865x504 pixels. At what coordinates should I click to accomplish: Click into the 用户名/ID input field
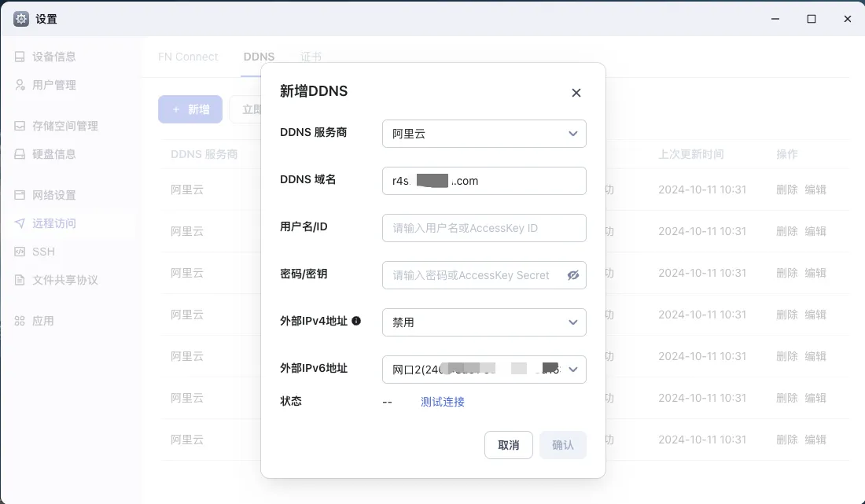(x=484, y=228)
